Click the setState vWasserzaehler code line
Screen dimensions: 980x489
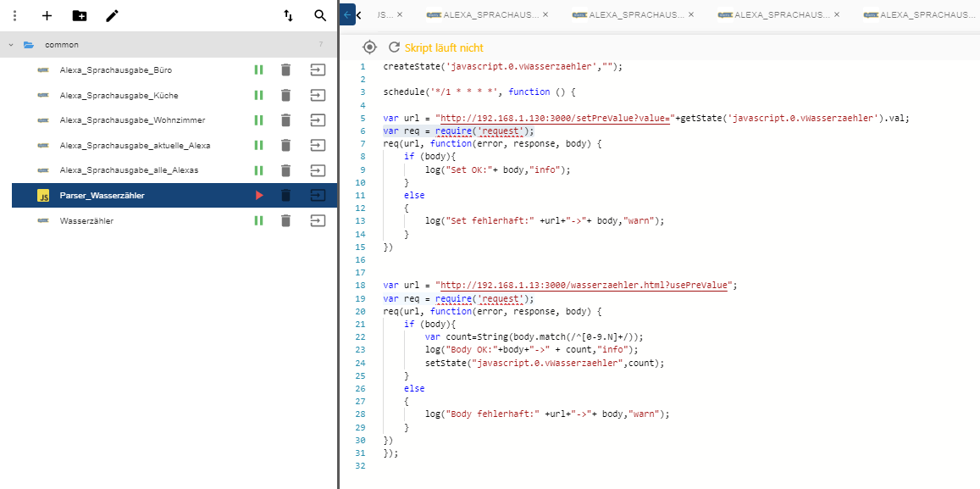[x=545, y=363]
